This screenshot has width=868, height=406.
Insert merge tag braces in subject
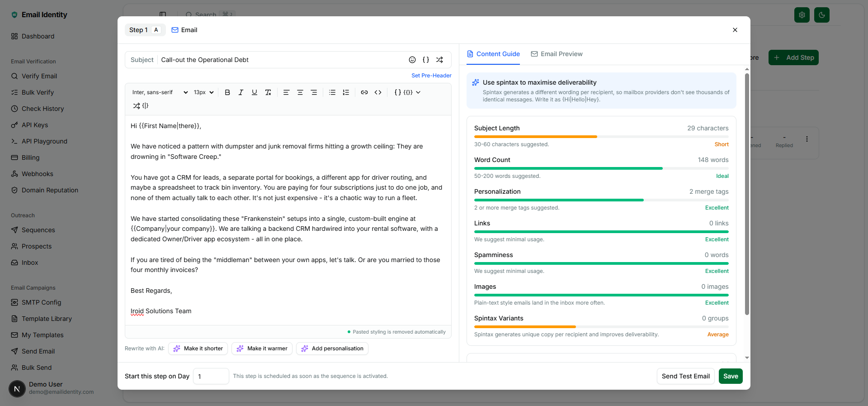coord(426,60)
